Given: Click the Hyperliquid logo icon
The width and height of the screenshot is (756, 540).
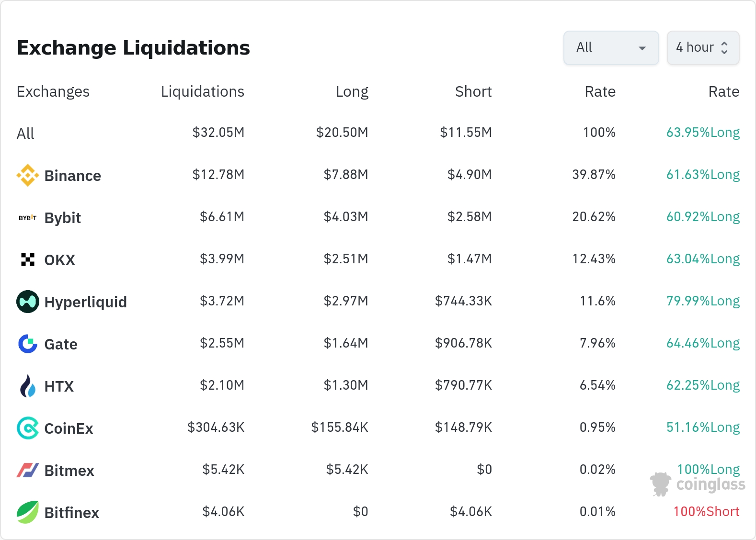Looking at the screenshot, I should click(28, 302).
